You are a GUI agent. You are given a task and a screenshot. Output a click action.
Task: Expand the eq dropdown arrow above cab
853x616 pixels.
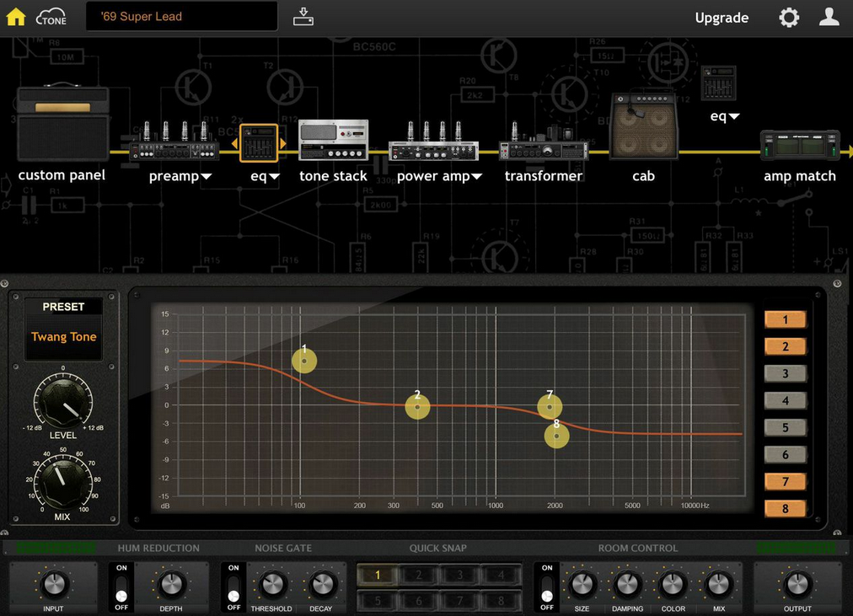734,116
